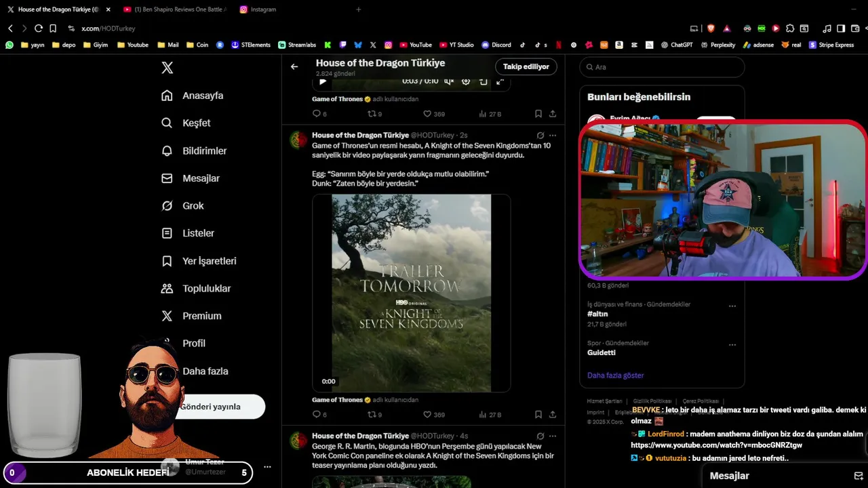Open the Guidetti trending topic
This screenshot has width=868, height=488.
tap(601, 353)
